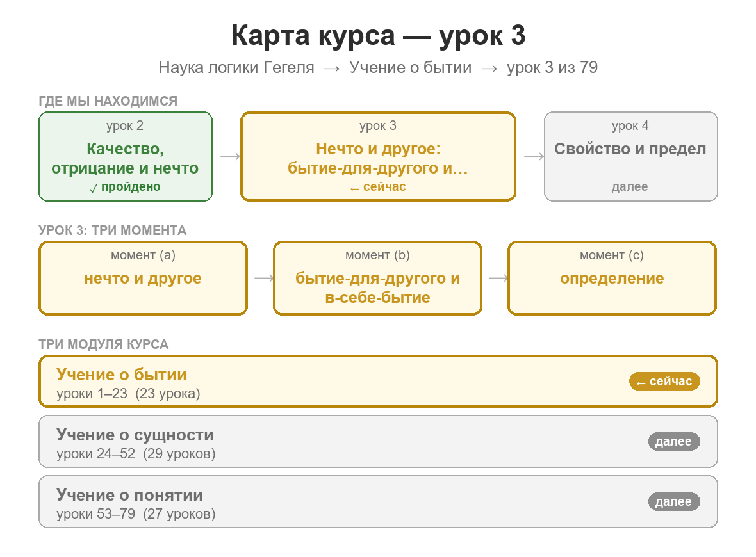The width and height of the screenshot is (756, 557).
Task: Click the text 'уроки 53–79 (27 уроков)'
Action: click(136, 514)
